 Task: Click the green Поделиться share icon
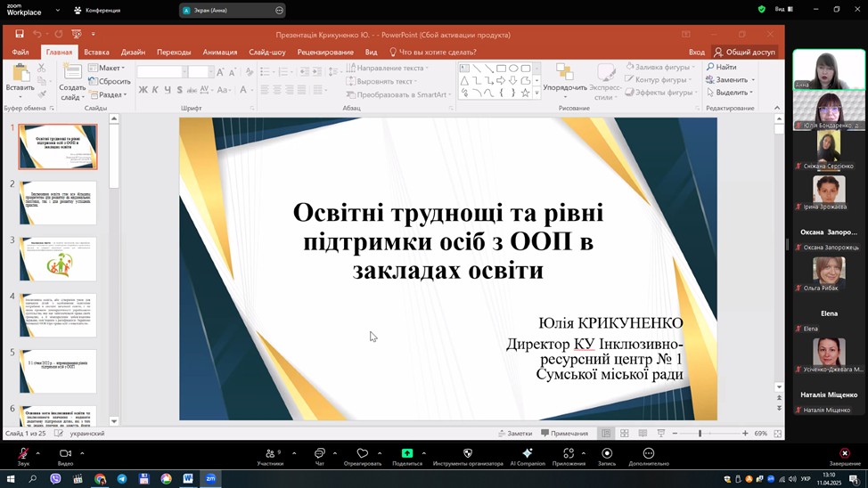tap(407, 454)
